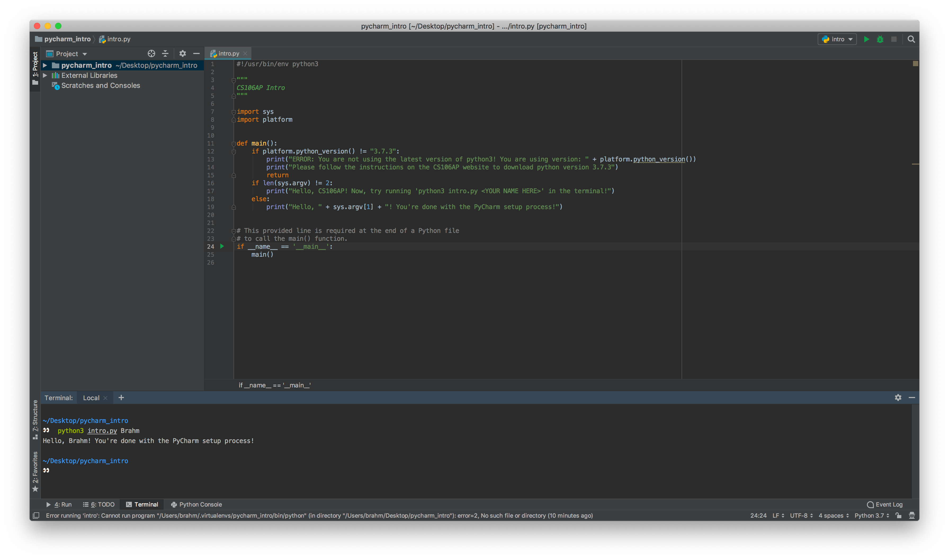Image resolution: width=949 pixels, height=560 pixels.
Task: Select Scratches and Consoles
Action: [100, 86]
